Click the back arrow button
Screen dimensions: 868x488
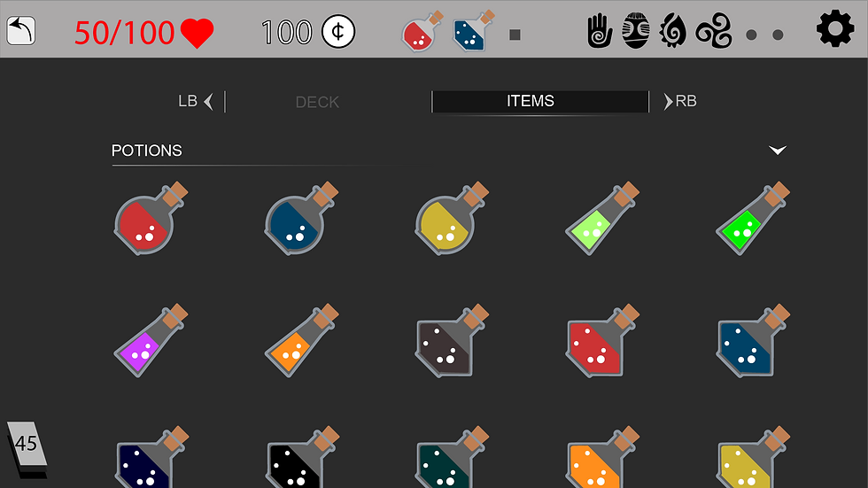(21, 30)
